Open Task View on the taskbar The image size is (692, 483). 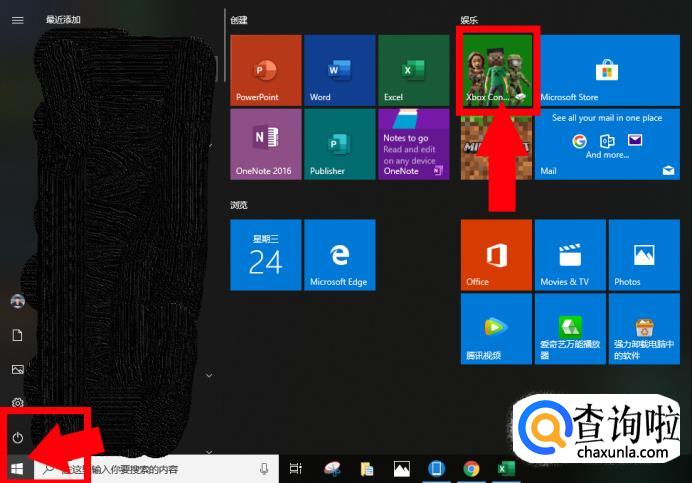pyautogui.click(x=296, y=469)
